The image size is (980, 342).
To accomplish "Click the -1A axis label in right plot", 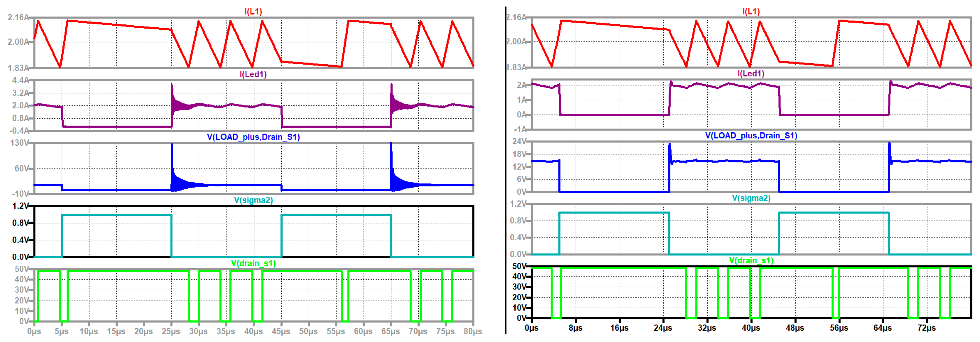I will pos(520,130).
